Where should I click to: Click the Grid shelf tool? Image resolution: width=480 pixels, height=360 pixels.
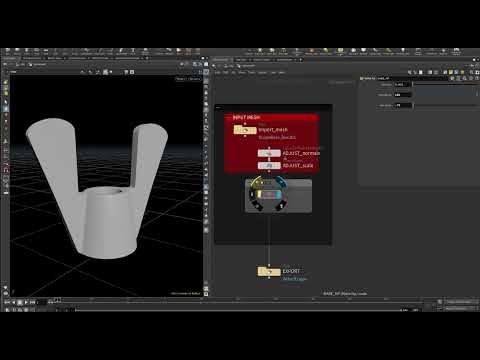(x=46, y=51)
